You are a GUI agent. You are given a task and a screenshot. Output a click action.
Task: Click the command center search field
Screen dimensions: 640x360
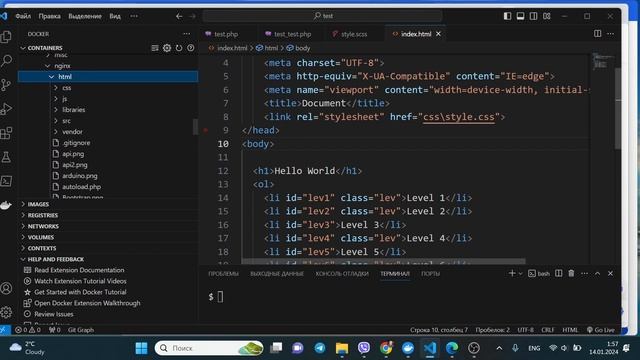(x=322, y=16)
